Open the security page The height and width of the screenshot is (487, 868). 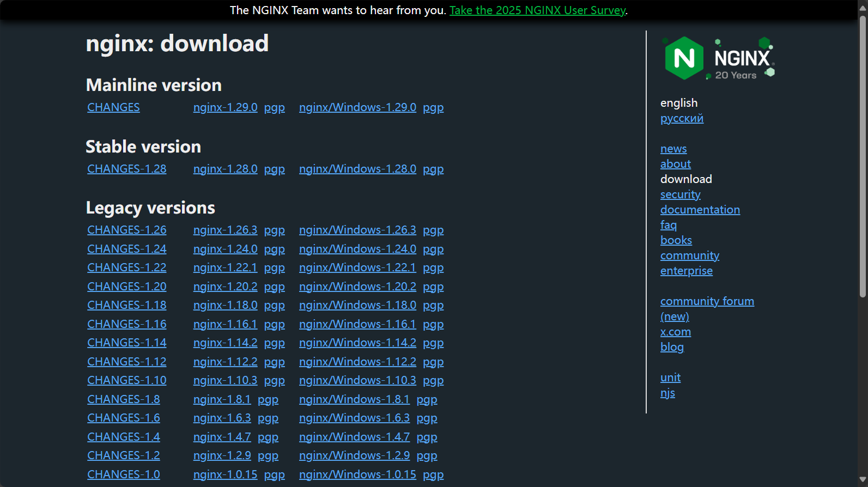pyautogui.click(x=681, y=194)
